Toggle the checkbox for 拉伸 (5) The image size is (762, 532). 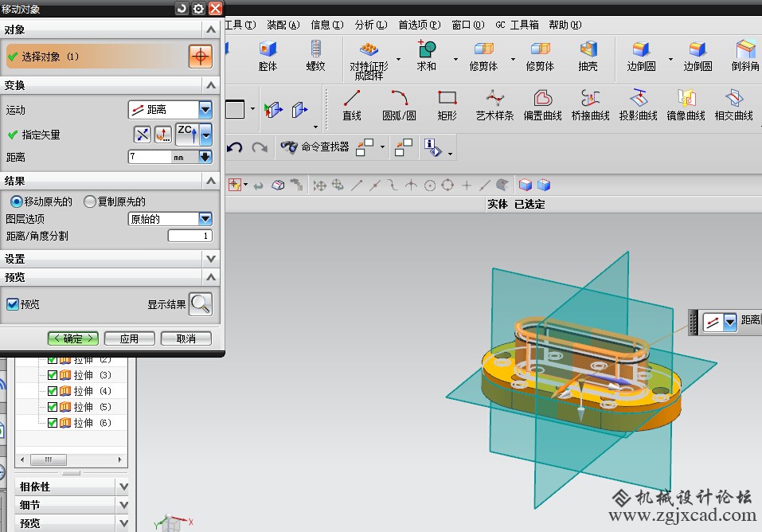[x=53, y=406]
